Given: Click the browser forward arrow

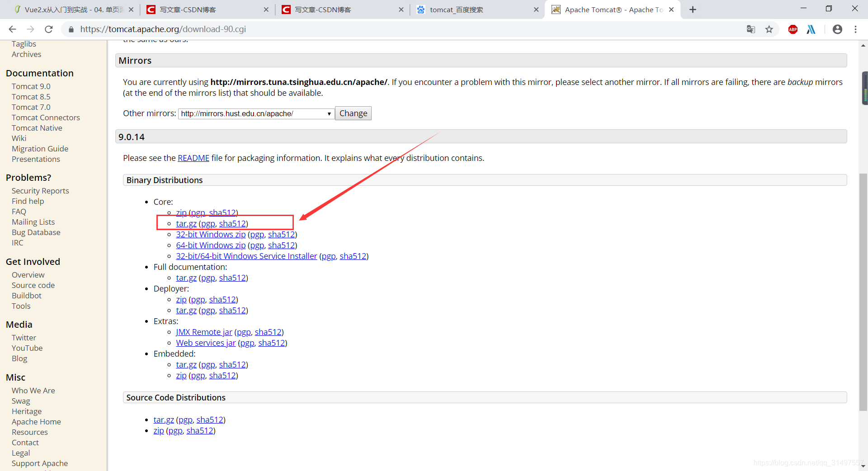Looking at the screenshot, I should click(x=30, y=29).
